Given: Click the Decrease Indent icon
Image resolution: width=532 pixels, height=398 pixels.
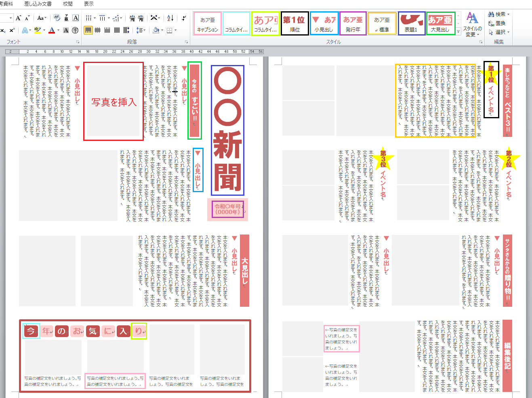Looking at the screenshot, I should tap(132, 18).
